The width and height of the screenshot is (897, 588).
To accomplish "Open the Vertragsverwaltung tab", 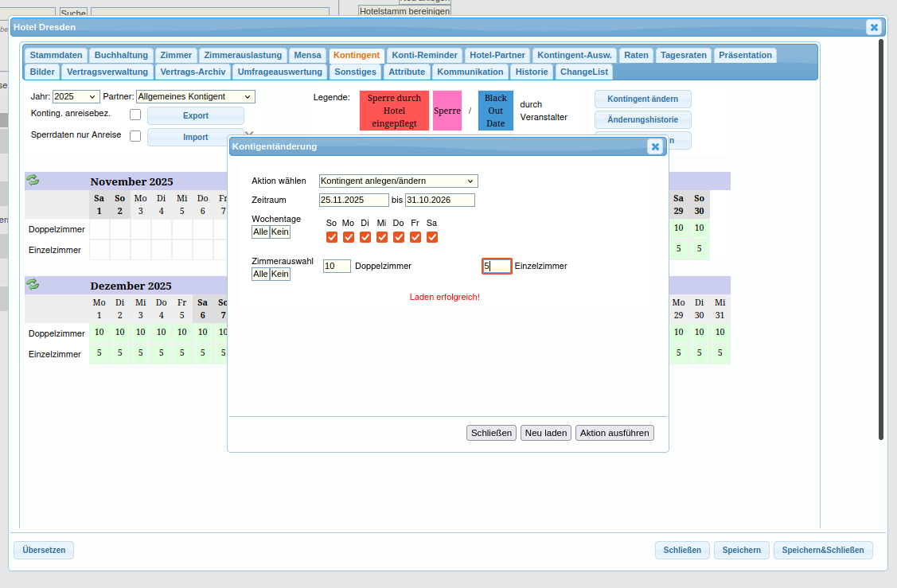I will tap(107, 72).
